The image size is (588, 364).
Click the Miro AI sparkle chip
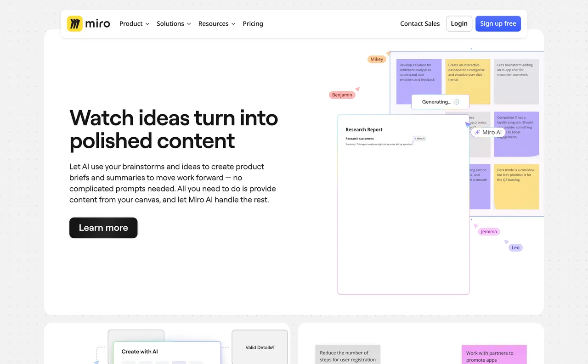point(488,132)
